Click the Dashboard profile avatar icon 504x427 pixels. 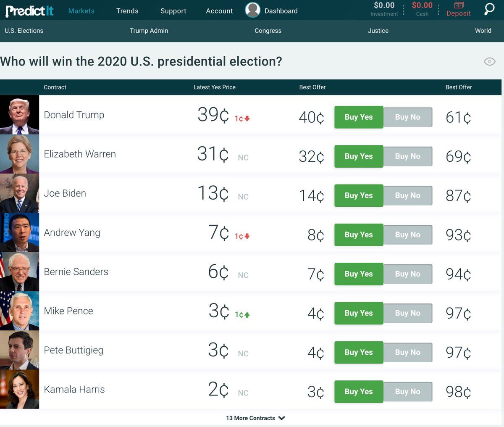pyautogui.click(x=252, y=10)
